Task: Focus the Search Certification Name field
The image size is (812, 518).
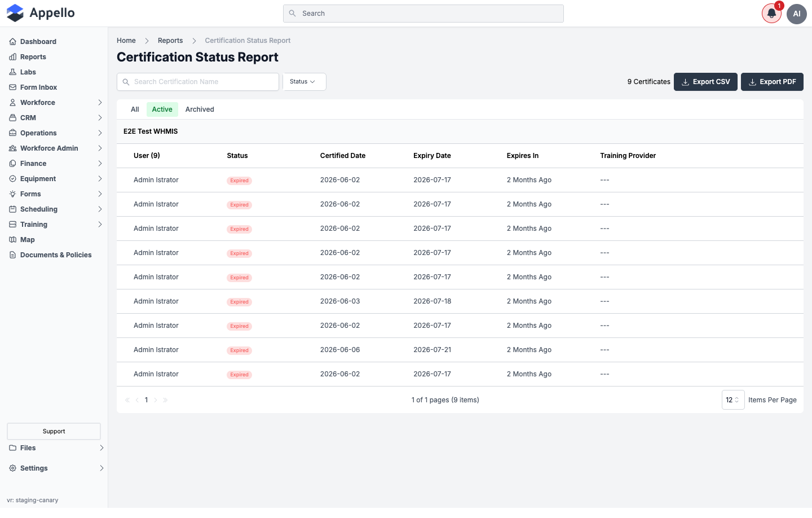Action: click(198, 82)
